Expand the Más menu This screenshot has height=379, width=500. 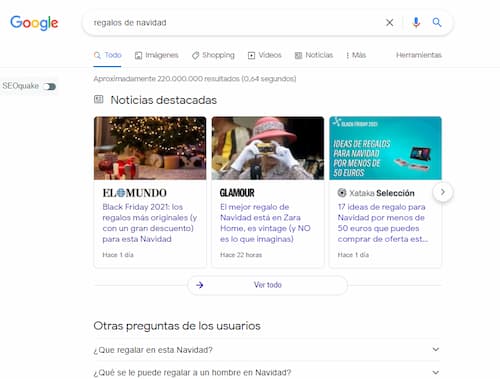pyautogui.click(x=356, y=55)
